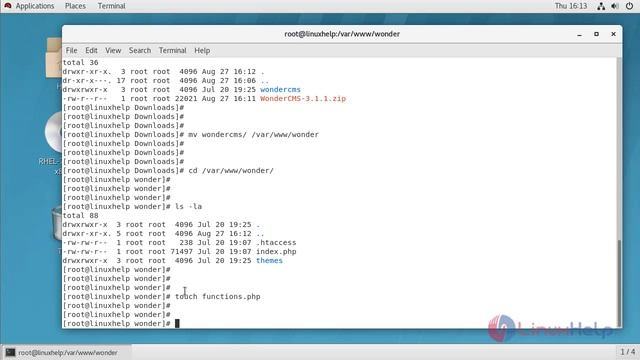Screen dimensions: 640x360
Task: Open the View menu in terminal
Action: 113,50
